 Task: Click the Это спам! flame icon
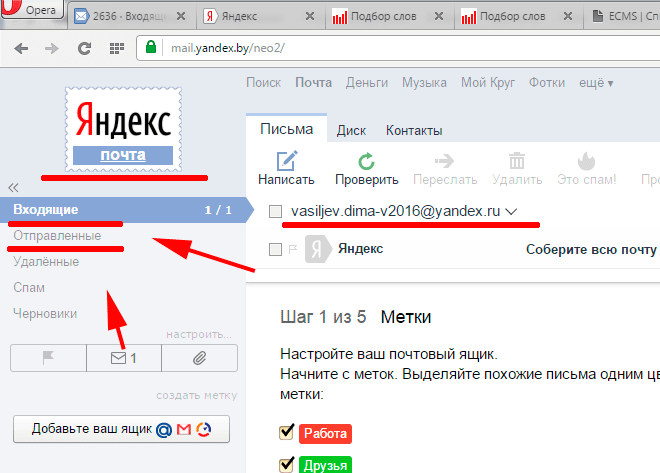[586, 160]
